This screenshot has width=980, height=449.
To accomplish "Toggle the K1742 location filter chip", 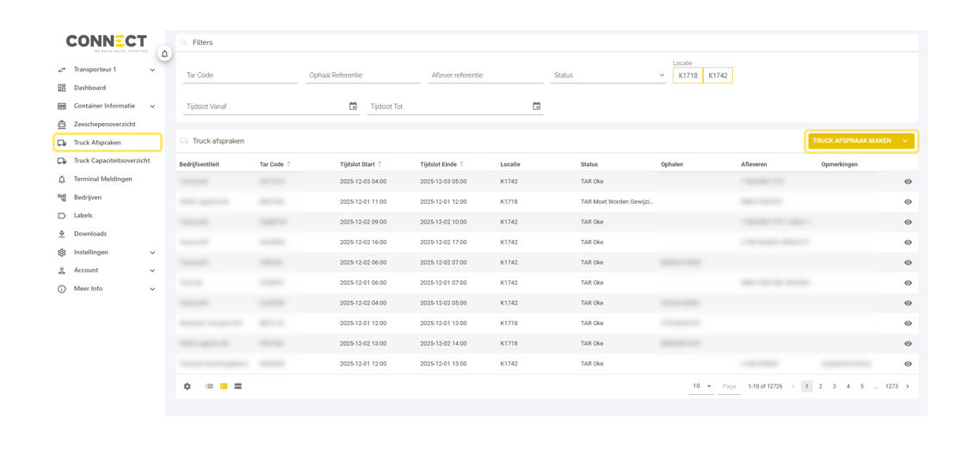I will click(718, 76).
